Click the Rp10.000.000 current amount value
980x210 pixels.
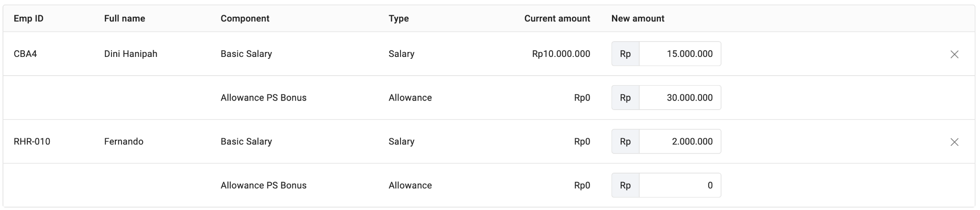pos(561,54)
